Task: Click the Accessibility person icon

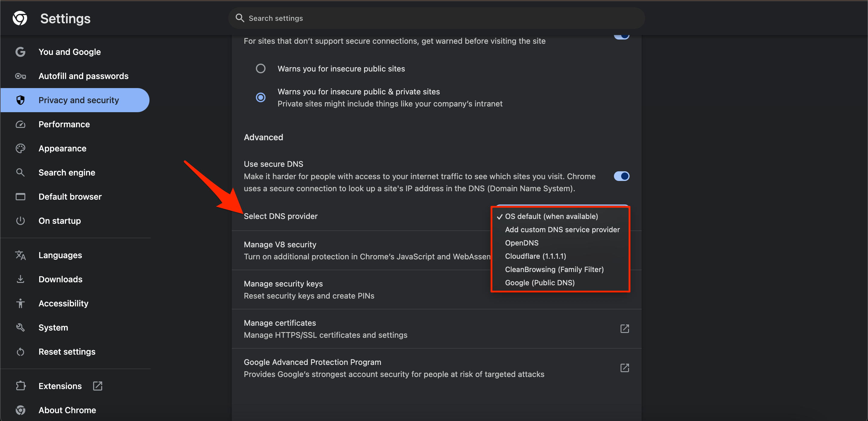Action: point(20,303)
